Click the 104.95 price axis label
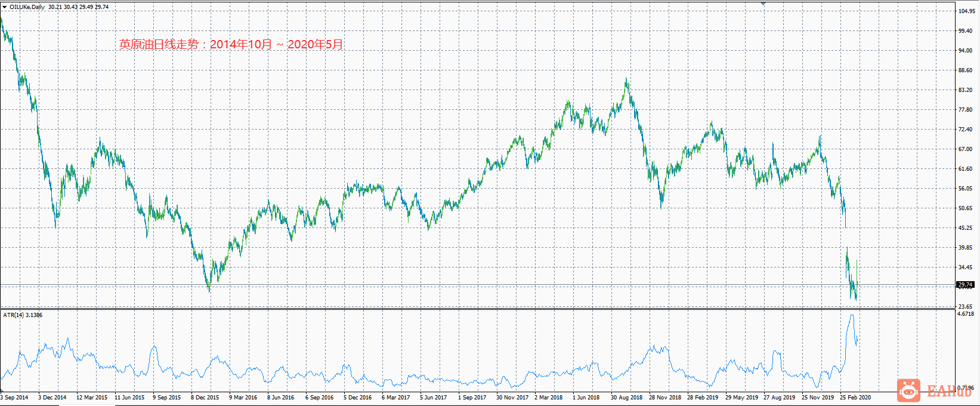The width and height of the screenshot is (980, 406). (x=966, y=11)
